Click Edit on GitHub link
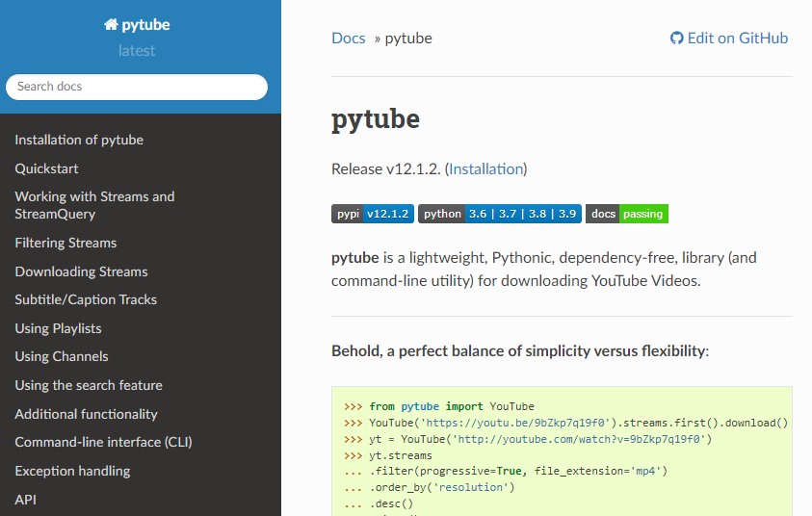Screen dimensions: 812x516 (x=729, y=38)
